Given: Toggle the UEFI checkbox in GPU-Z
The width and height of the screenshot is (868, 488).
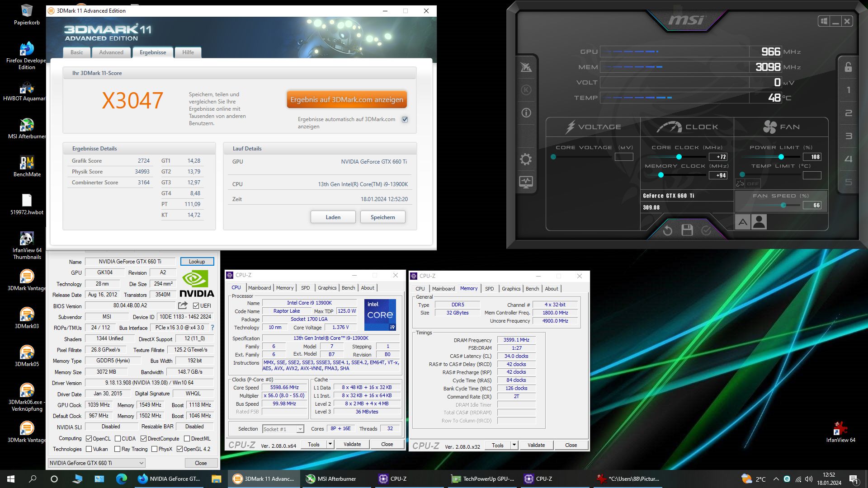Looking at the screenshot, I should 196,306.
